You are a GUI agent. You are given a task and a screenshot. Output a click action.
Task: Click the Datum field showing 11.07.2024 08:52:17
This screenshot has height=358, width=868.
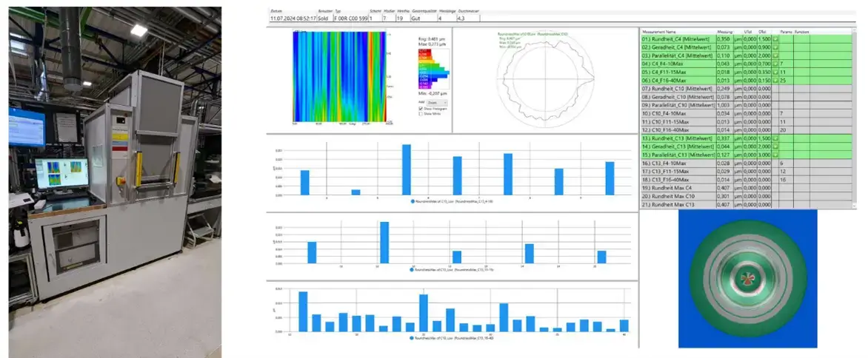coord(293,18)
